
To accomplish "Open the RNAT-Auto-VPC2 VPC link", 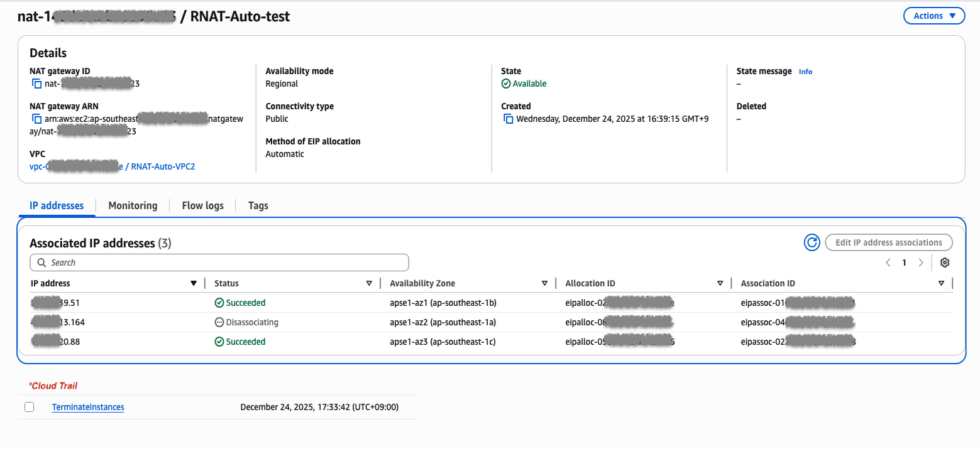I will click(x=163, y=166).
